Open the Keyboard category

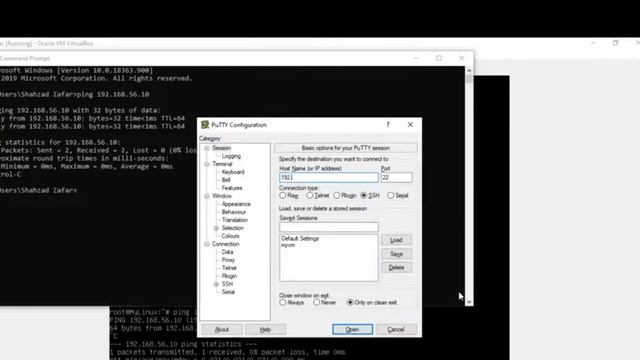[x=233, y=172]
